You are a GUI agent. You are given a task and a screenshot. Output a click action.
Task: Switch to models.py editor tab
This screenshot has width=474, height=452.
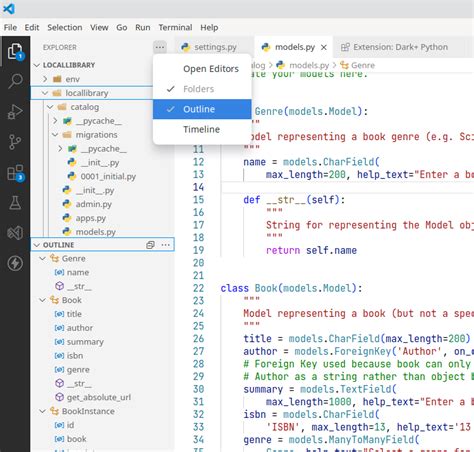tap(293, 47)
